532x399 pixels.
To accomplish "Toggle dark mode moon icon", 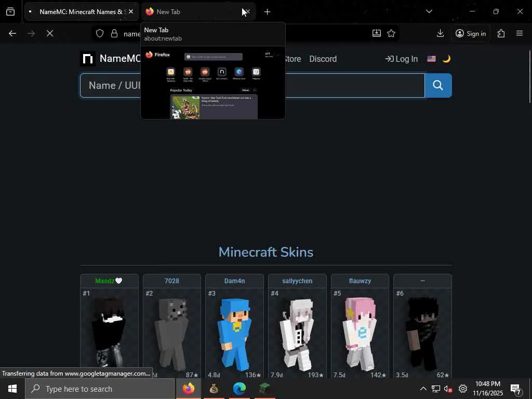I will click(x=446, y=59).
